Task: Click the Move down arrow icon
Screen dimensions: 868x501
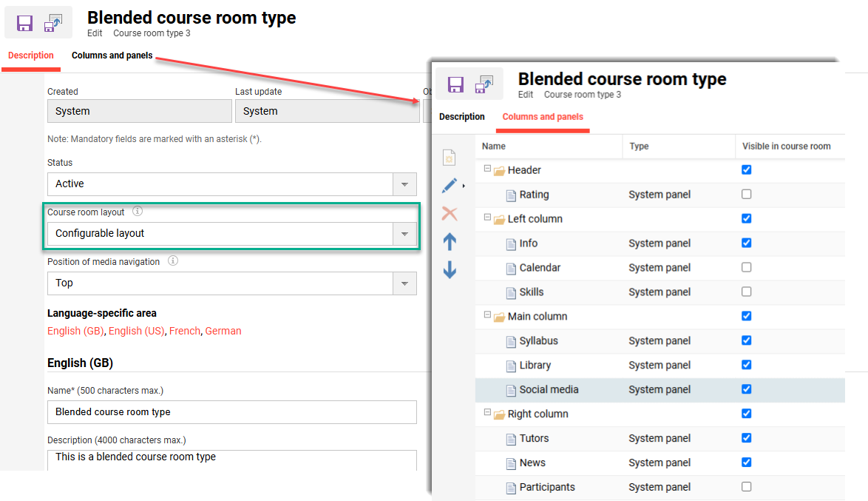Action: click(x=450, y=269)
